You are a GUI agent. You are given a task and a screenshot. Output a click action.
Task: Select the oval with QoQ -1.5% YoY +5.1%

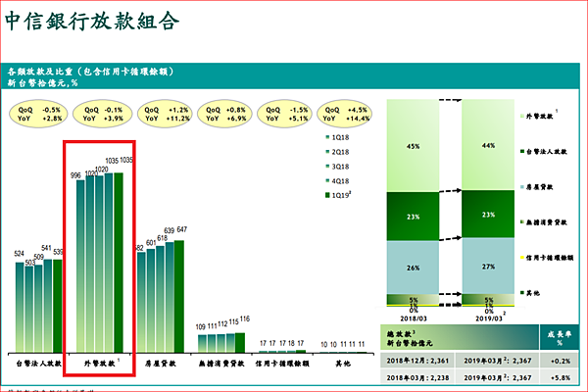click(x=284, y=114)
